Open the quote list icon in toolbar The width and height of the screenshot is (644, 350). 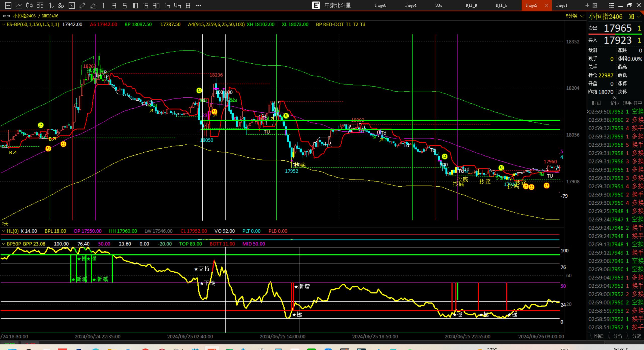click(x=8, y=5)
